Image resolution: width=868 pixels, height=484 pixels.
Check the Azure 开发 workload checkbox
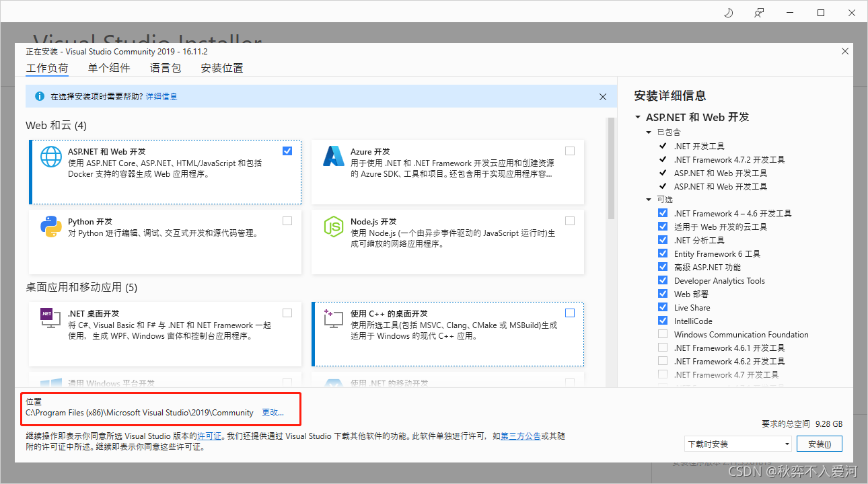click(x=570, y=151)
